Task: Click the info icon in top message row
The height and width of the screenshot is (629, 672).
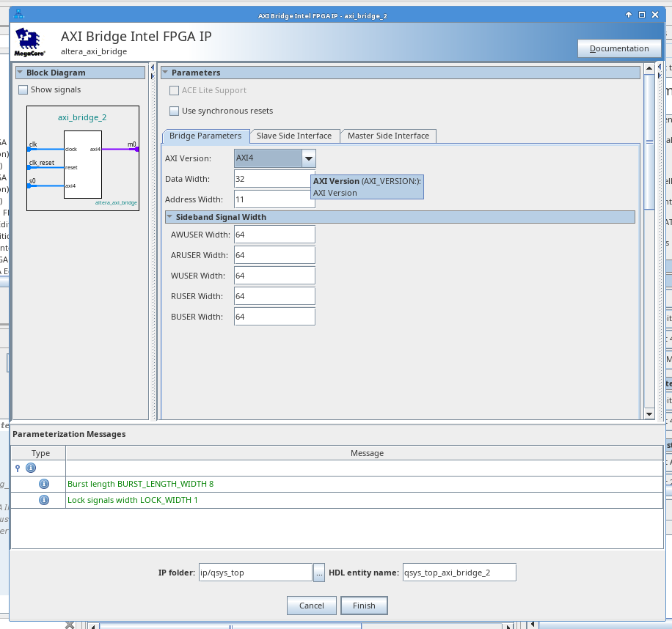Action: (x=31, y=468)
